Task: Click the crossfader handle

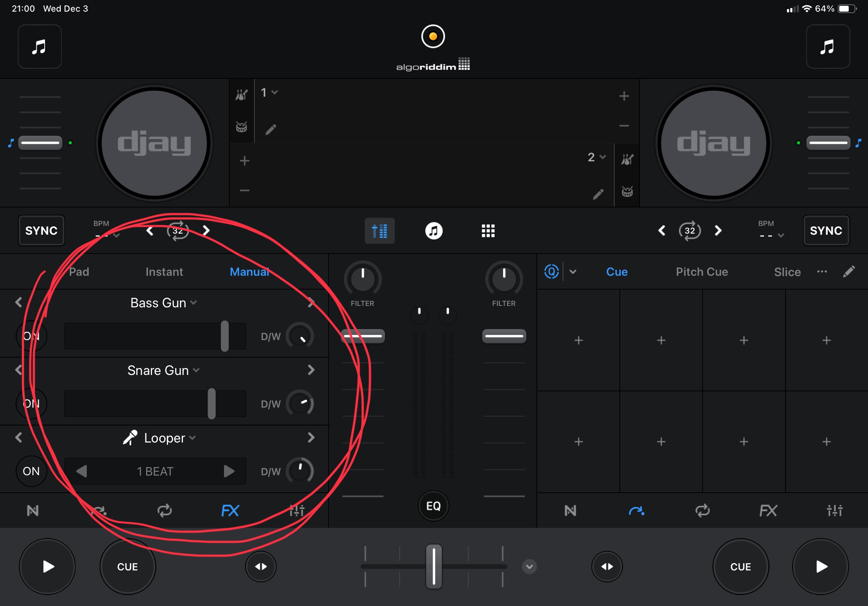Action: coord(434,566)
